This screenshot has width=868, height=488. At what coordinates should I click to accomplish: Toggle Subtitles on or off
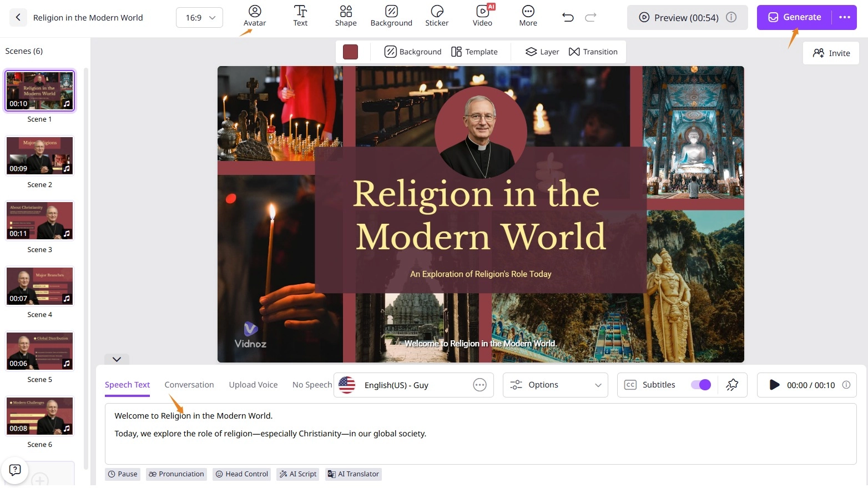coord(700,384)
